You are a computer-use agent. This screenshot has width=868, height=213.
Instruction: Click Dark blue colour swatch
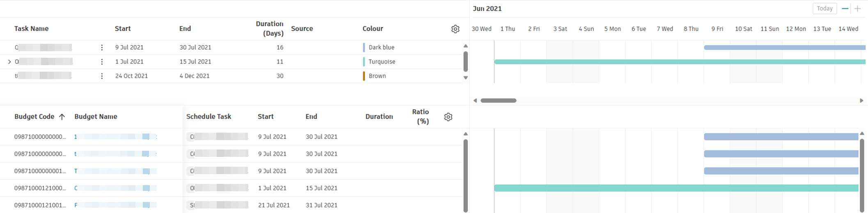coord(364,48)
